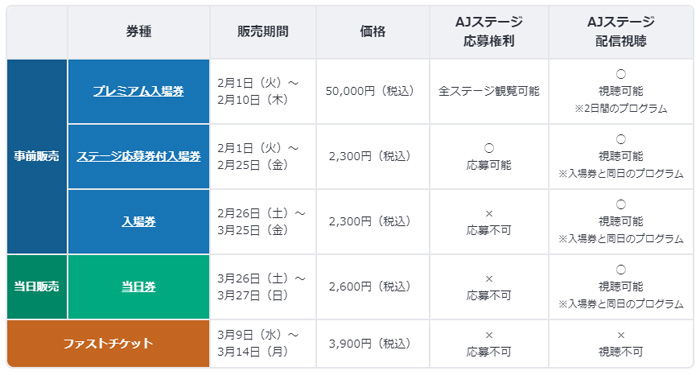Click the 2,600円 price cell
Screen dimensions: 700x375
[x=373, y=287]
